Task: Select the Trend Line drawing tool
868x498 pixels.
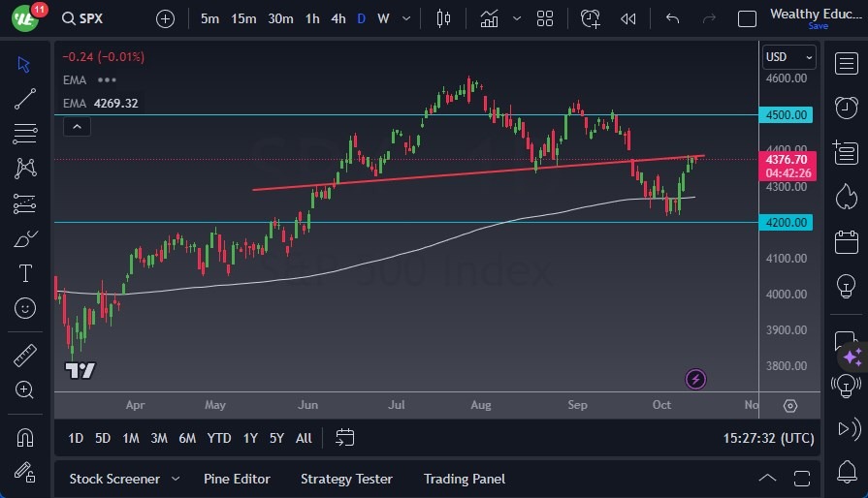Action: (x=25, y=98)
